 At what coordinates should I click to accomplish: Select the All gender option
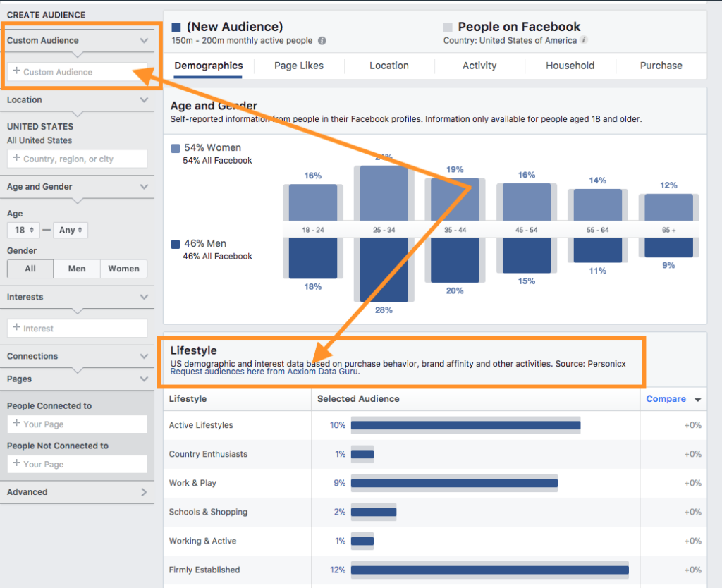pos(30,269)
